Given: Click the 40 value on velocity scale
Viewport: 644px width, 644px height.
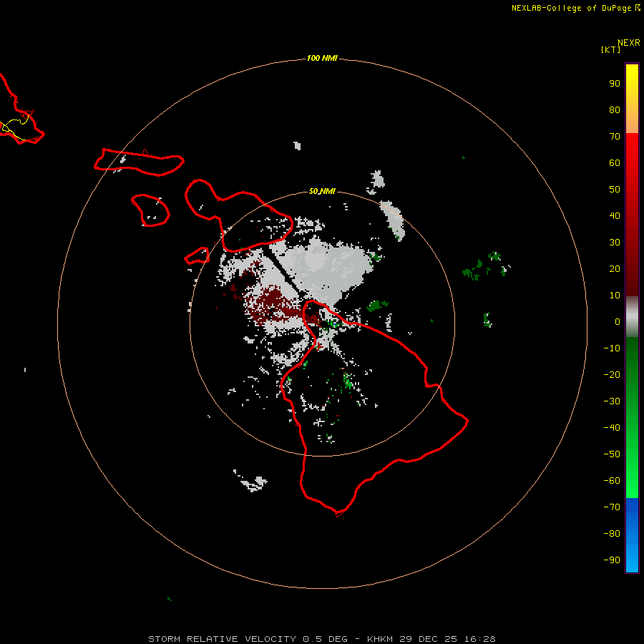Looking at the screenshot, I should point(615,215).
